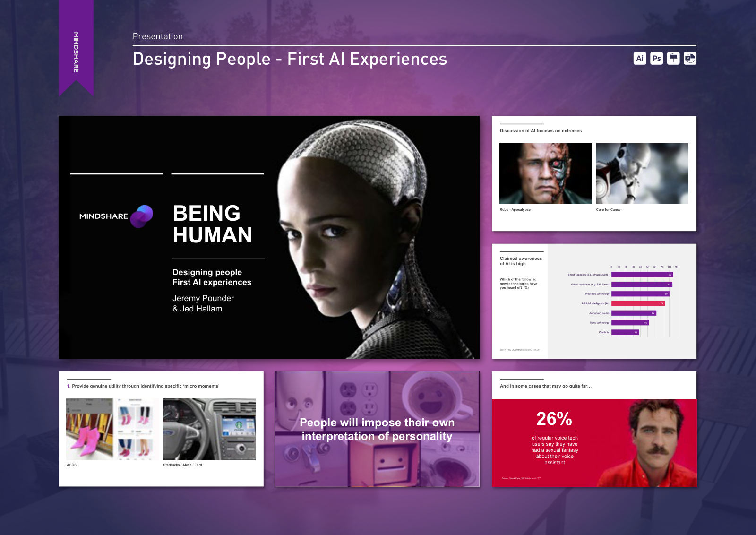756x535 pixels.
Task: Select the 'Presentation' category label
Action: click(157, 36)
